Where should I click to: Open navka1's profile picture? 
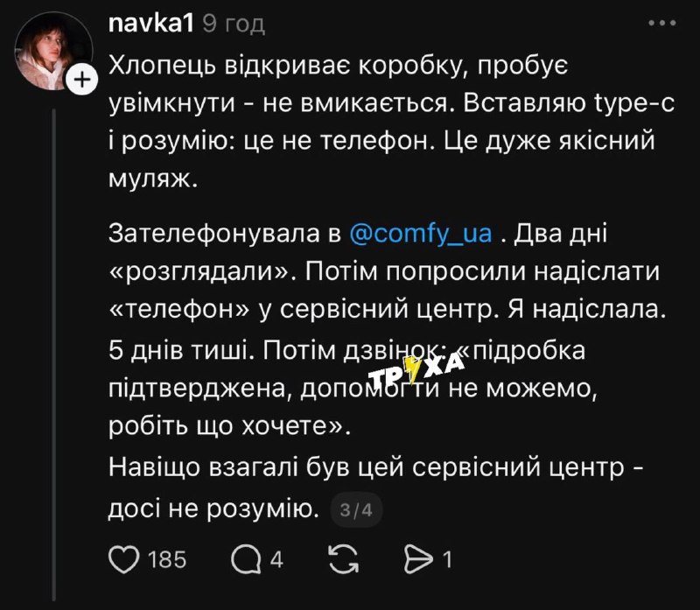coord(51,53)
